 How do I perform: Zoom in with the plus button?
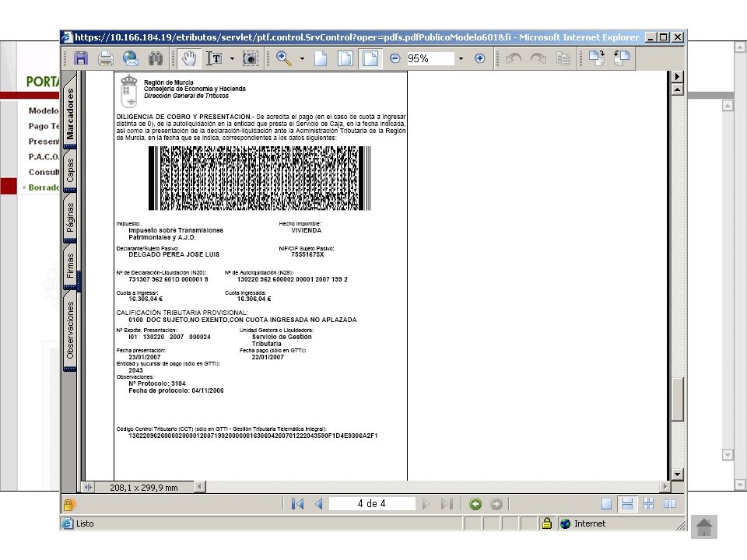coord(480,58)
